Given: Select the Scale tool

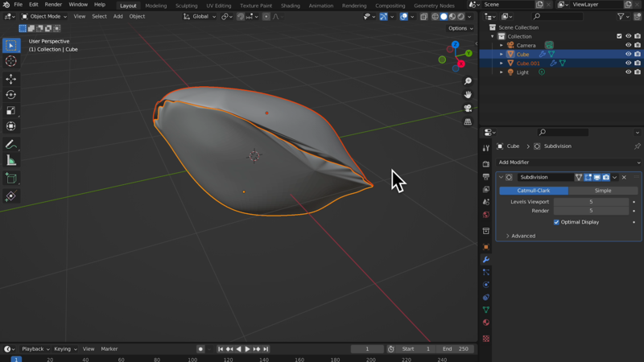Looking at the screenshot, I should coord(11,111).
